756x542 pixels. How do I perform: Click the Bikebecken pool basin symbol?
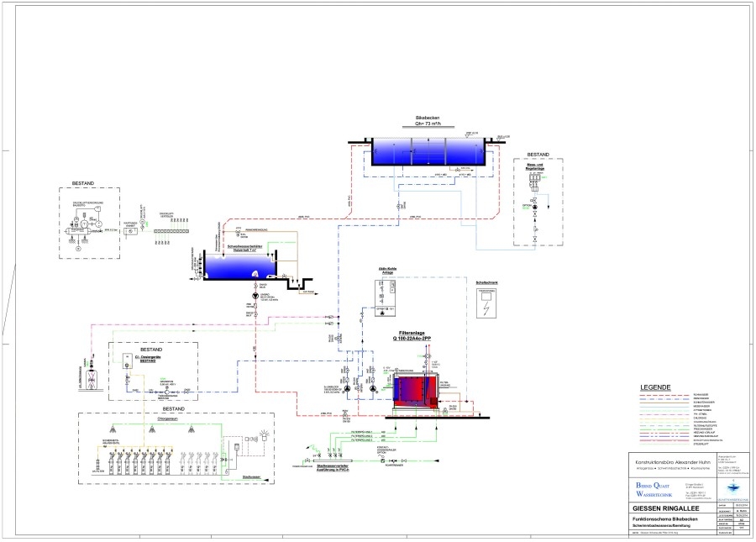[428, 151]
